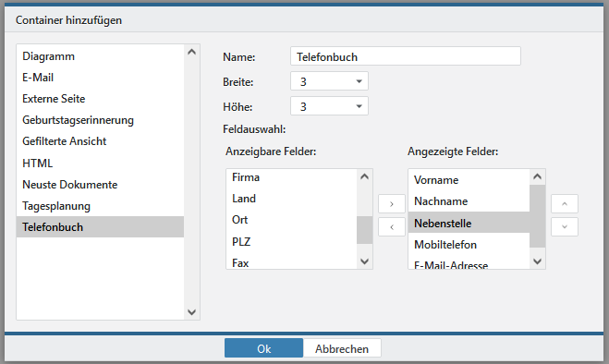This screenshot has width=609, height=364.
Task: Select Mobiltelefon in displayed fields
Action: 469,244
